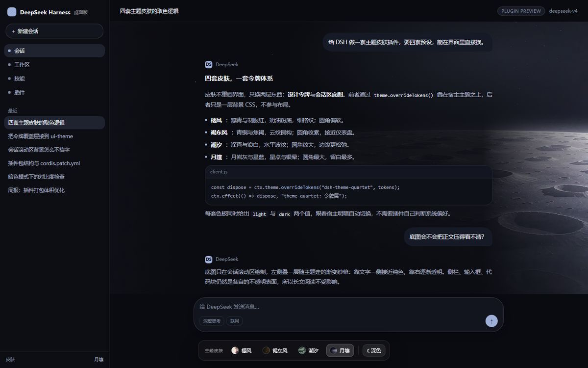Click the 褐东风 swatch circle
The width and height of the screenshot is (588, 368).
[x=266, y=350]
